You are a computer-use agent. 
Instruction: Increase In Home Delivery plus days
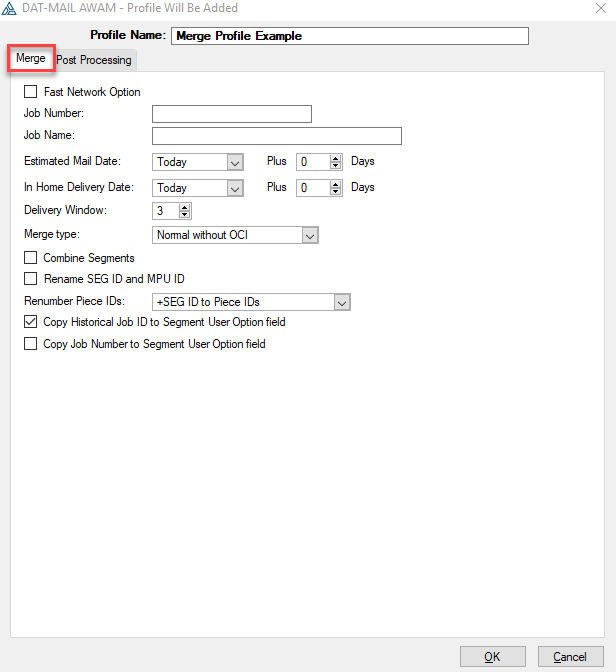336,184
